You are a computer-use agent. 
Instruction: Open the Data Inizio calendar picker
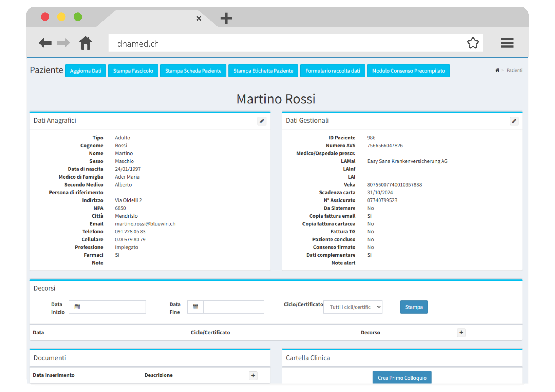77,307
